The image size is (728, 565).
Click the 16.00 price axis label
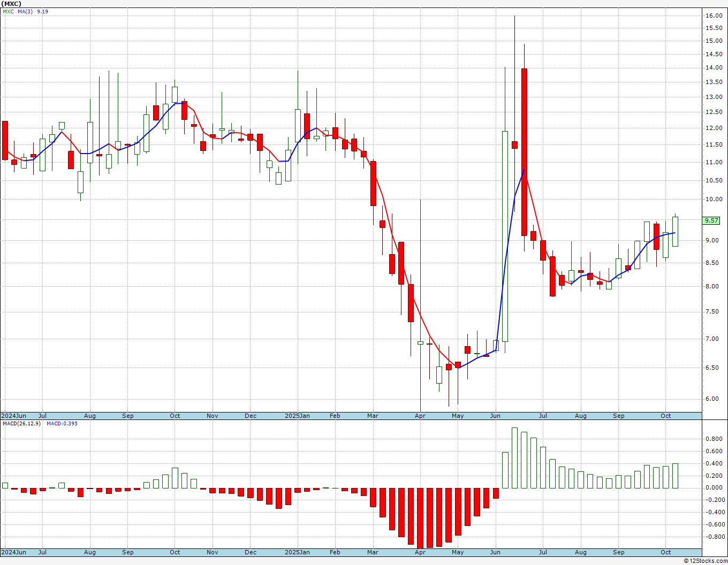(x=714, y=16)
